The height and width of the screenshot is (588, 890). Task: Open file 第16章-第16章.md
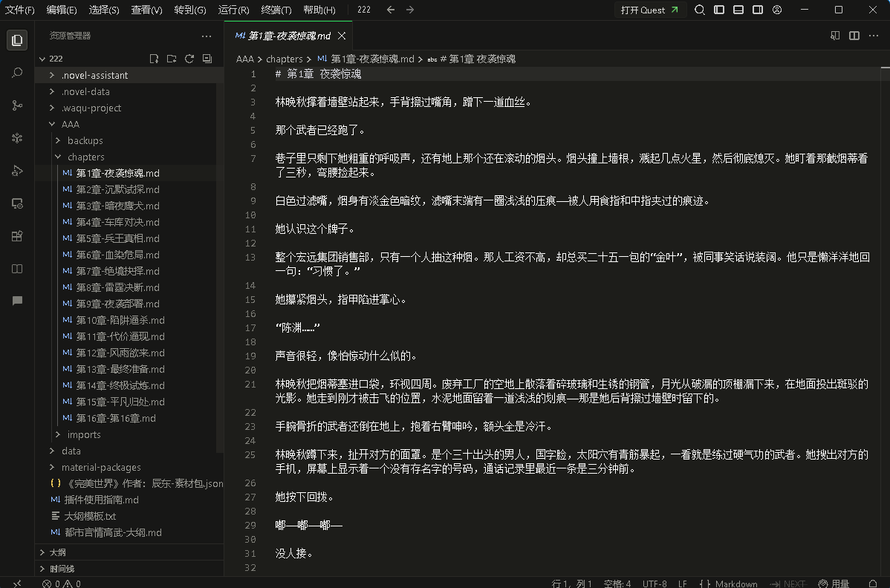pyautogui.click(x=116, y=418)
